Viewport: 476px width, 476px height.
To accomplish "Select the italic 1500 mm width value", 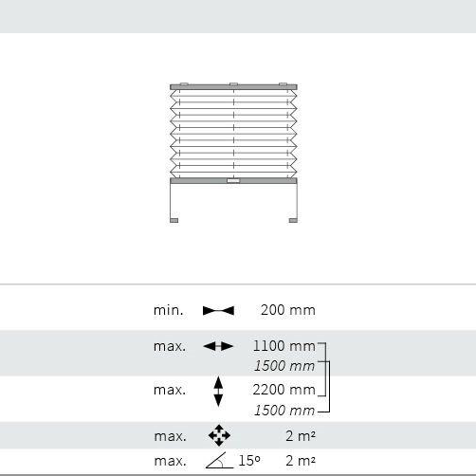I will pyautogui.click(x=284, y=366).
